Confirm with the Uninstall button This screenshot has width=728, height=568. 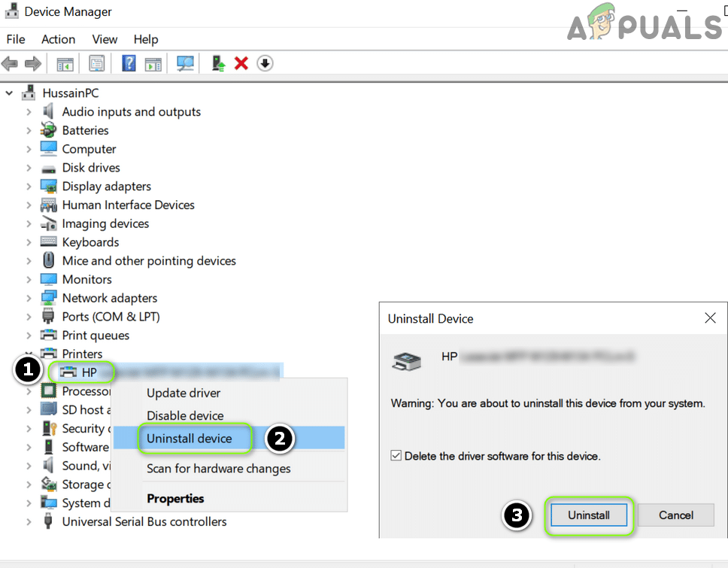coord(589,515)
